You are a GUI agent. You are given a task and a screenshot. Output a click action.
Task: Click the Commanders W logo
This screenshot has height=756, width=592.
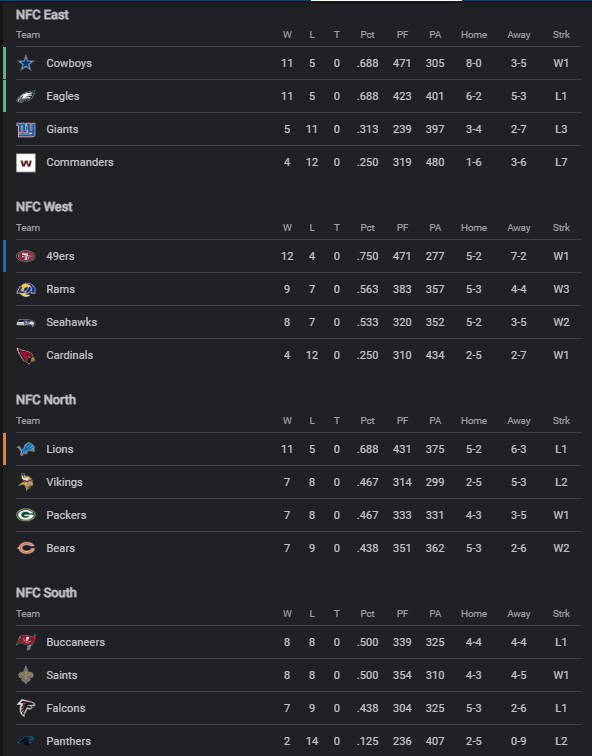(x=26, y=162)
